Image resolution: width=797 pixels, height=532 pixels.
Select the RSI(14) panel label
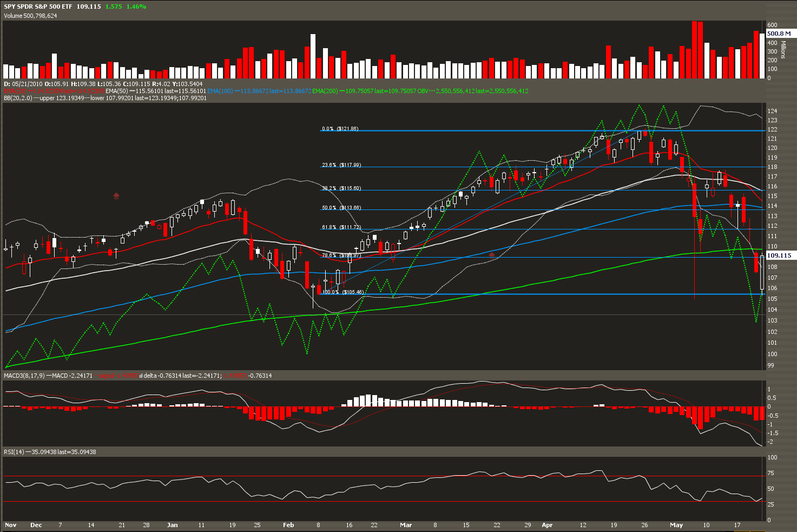tap(14, 451)
